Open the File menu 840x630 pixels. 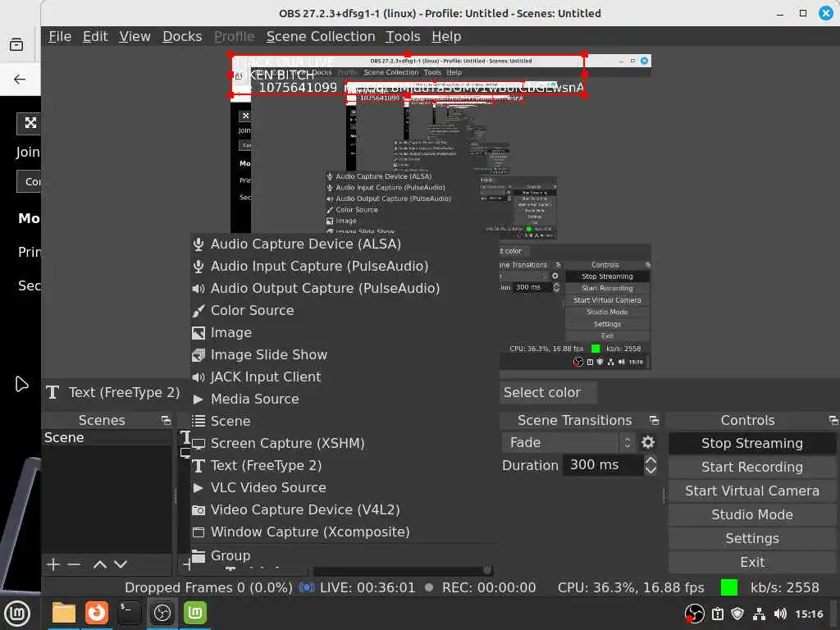point(59,36)
